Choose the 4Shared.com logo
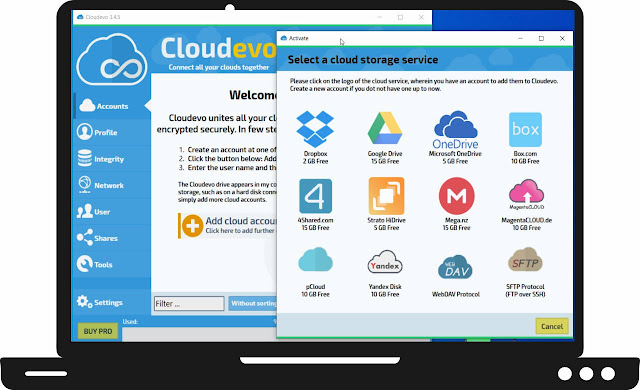This screenshot has width=640, height=390. (315, 196)
